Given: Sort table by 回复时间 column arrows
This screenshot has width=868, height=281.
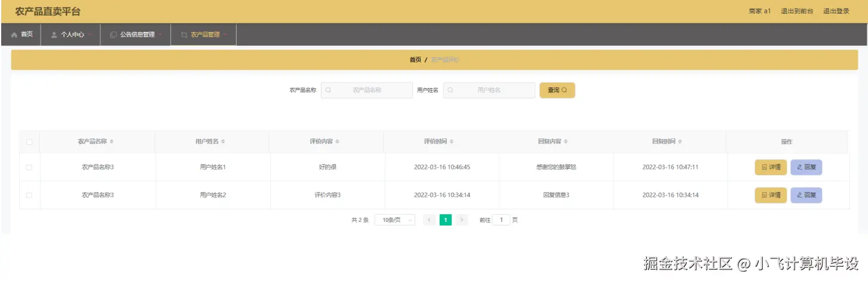Looking at the screenshot, I should click(680, 142).
